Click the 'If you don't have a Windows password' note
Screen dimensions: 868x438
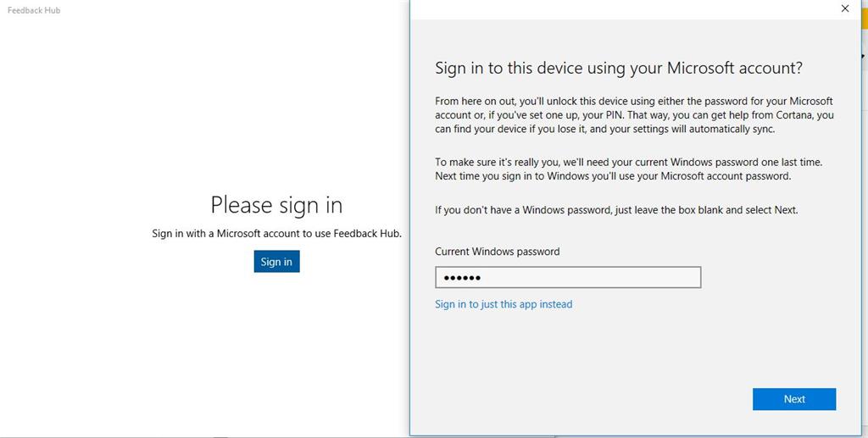pos(617,210)
